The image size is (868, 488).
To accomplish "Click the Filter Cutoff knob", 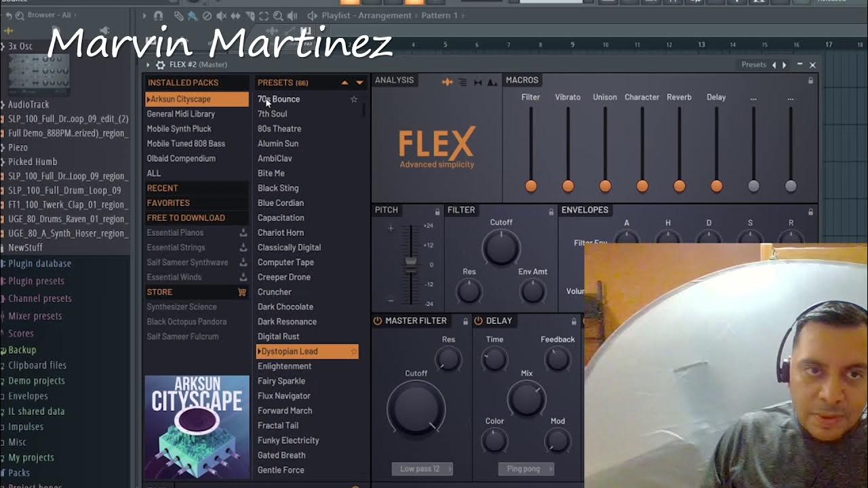I will pos(501,247).
